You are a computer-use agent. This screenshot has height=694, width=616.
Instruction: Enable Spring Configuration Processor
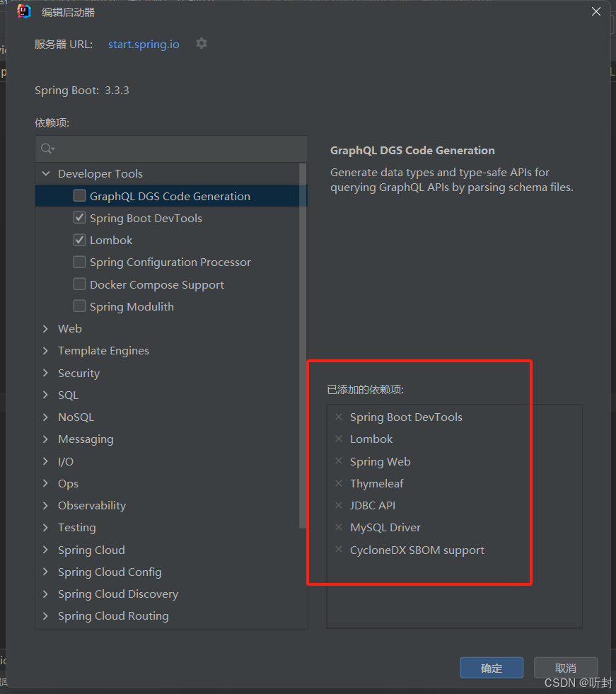coord(80,262)
